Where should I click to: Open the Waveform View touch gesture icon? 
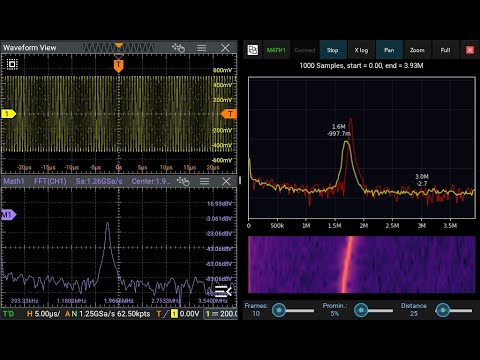(178, 48)
